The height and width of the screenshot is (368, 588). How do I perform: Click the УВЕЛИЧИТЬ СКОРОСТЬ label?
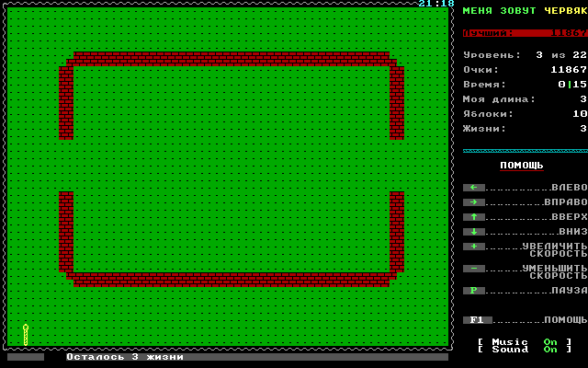[555, 249]
